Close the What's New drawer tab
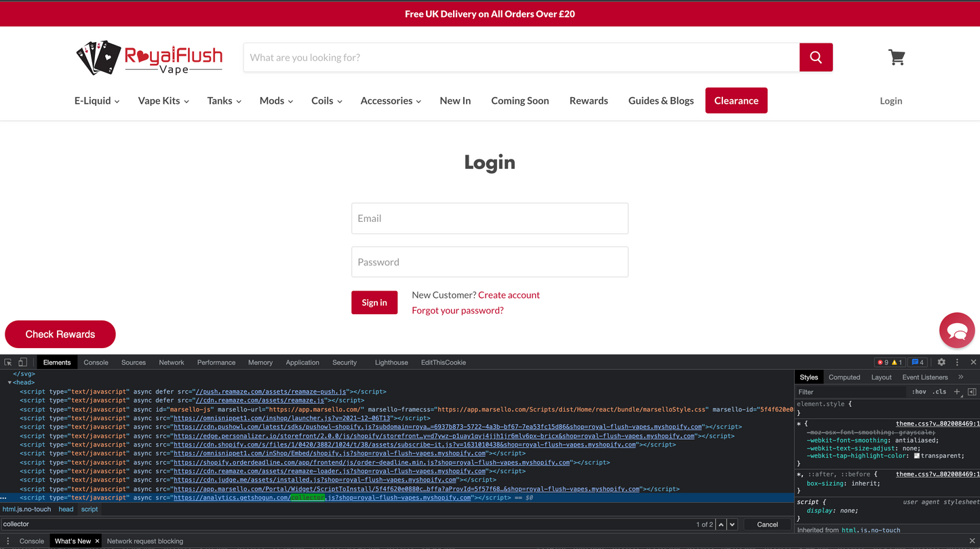This screenshot has width=980, height=549. [97, 541]
